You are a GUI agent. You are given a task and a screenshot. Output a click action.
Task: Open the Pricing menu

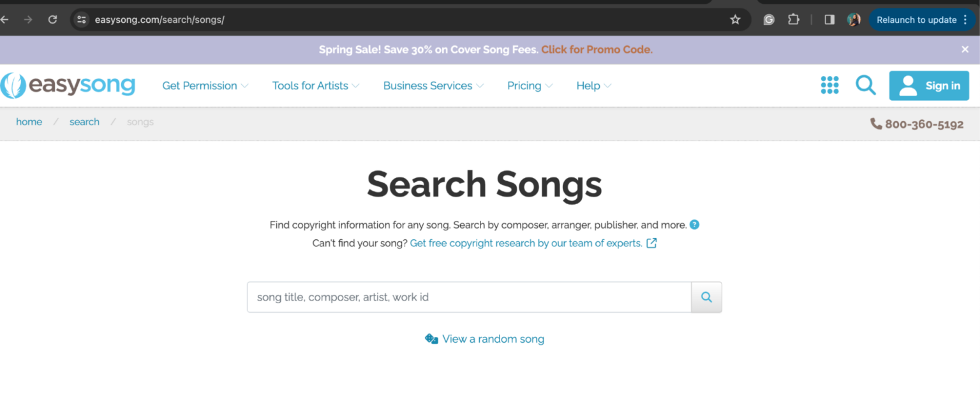coord(525,85)
